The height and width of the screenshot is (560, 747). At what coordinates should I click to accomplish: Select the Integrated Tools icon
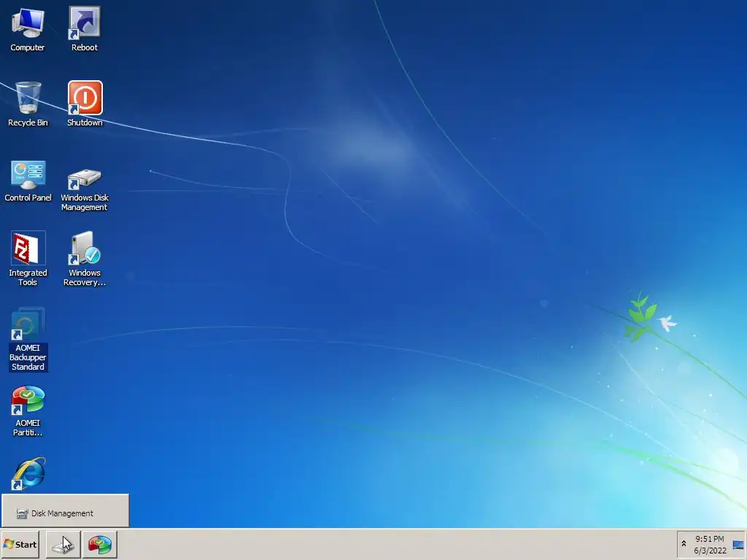[x=28, y=259]
